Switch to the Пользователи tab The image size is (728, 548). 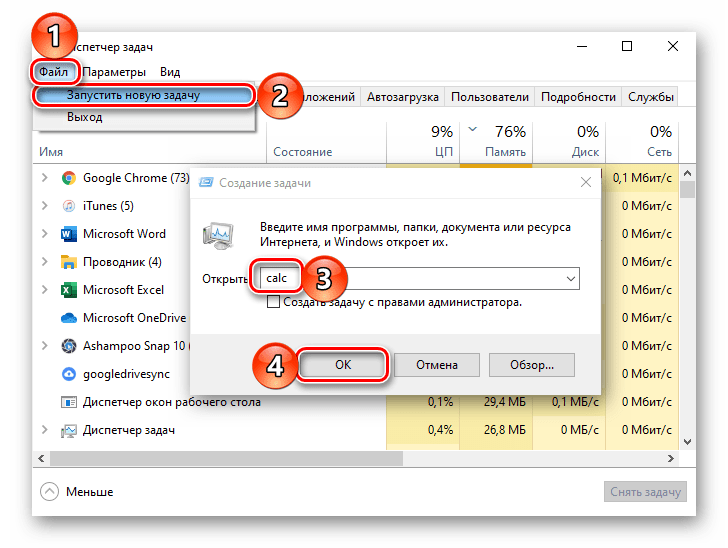tap(490, 97)
